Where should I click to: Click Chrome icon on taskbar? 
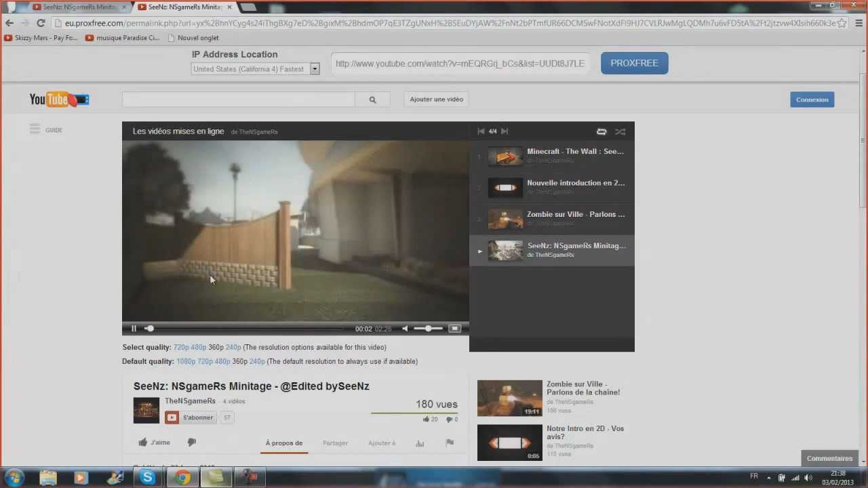pos(182,477)
